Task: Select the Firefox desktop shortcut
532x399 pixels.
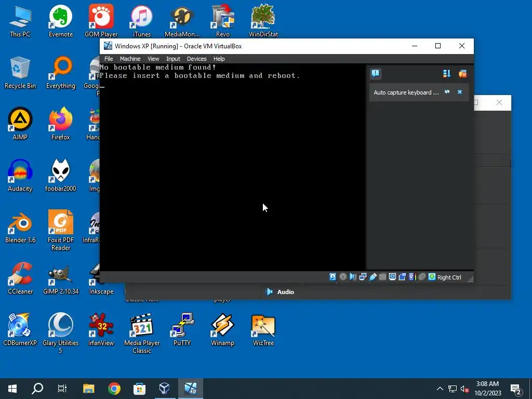Action: [60, 124]
